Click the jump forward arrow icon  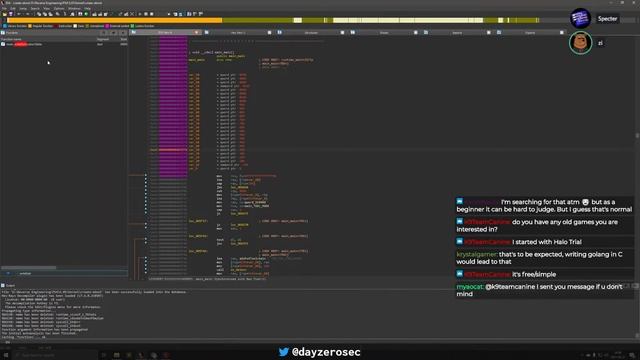tap(27, 14)
